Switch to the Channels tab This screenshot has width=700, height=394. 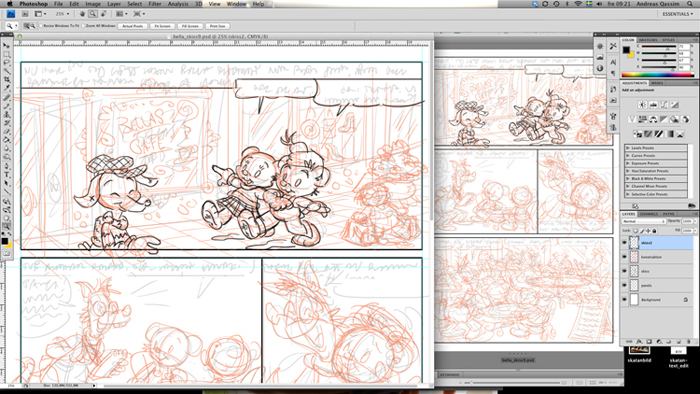(649, 214)
